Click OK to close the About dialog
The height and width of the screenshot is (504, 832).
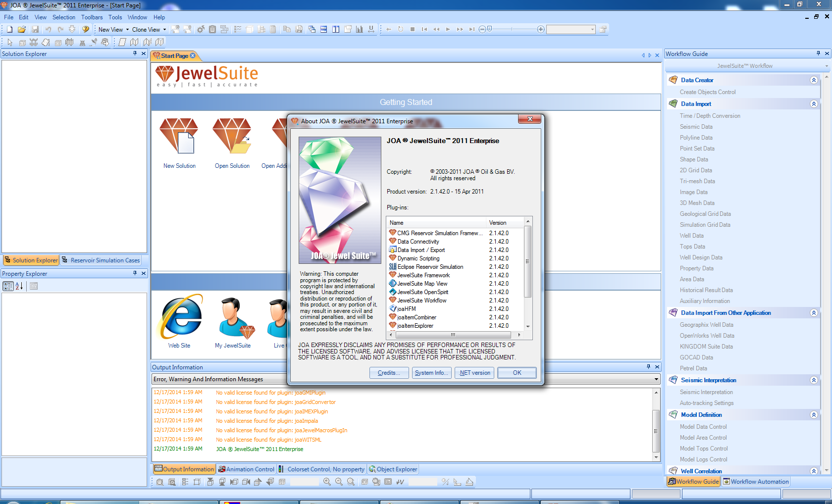(517, 373)
